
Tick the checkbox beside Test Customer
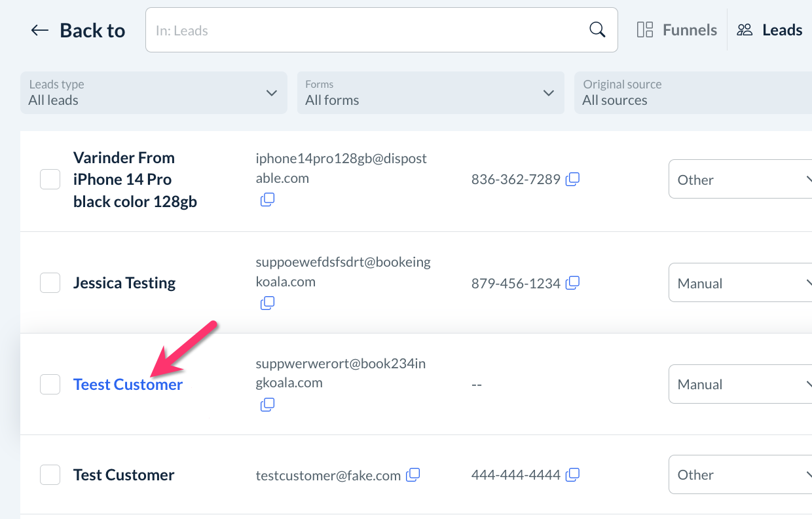[x=50, y=475]
